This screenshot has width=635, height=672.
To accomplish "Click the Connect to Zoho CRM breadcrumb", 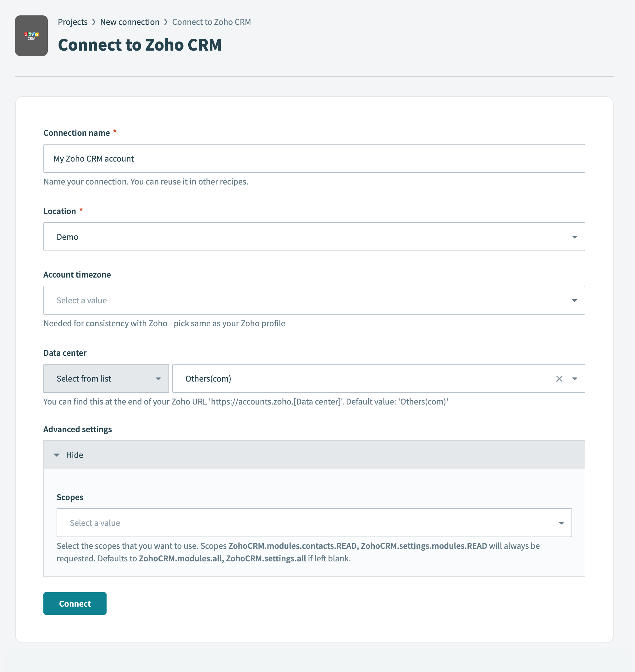I will (211, 22).
